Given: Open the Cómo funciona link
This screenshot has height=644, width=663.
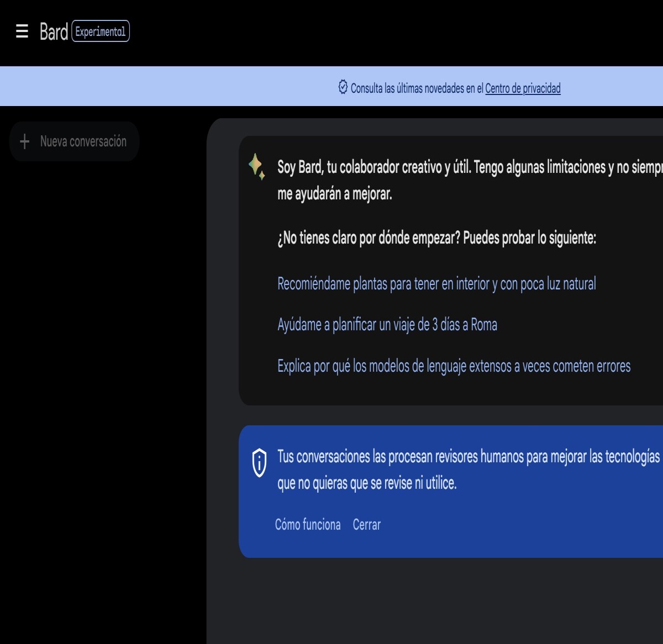Looking at the screenshot, I should click(x=308, y=525).
